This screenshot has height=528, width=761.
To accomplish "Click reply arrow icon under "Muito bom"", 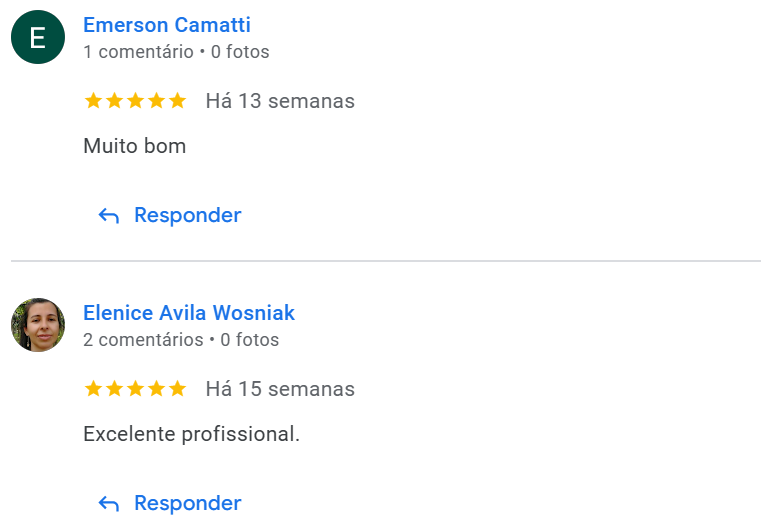I will coord(109,216).
